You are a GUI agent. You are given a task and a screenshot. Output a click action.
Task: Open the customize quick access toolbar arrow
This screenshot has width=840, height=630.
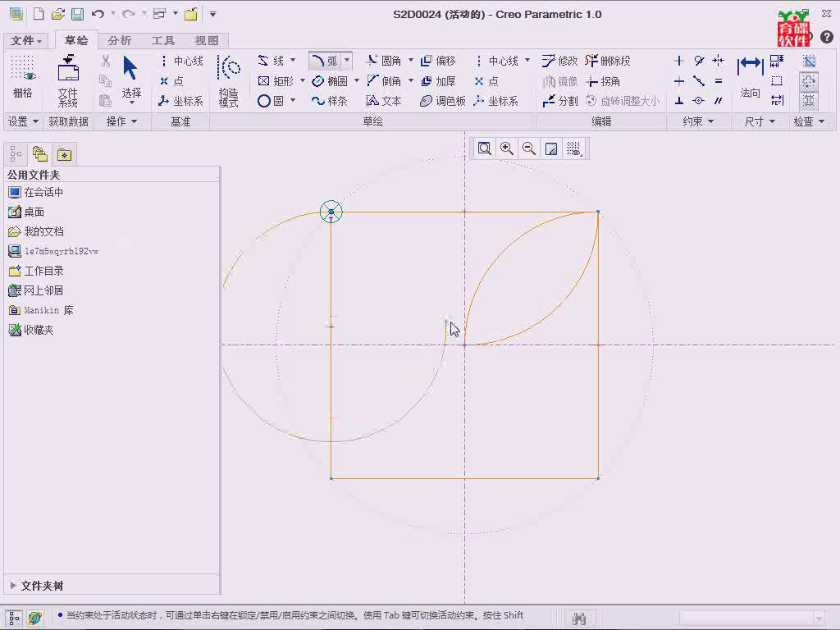[212, 14]
